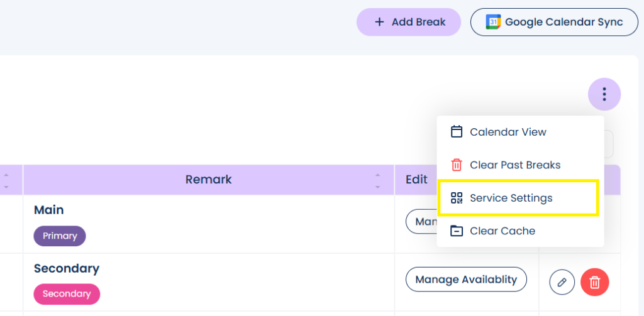This screenshot has height=316, width=644.
Task: Open Service Settings from the dropdown menu
Action: pos(511,198)
